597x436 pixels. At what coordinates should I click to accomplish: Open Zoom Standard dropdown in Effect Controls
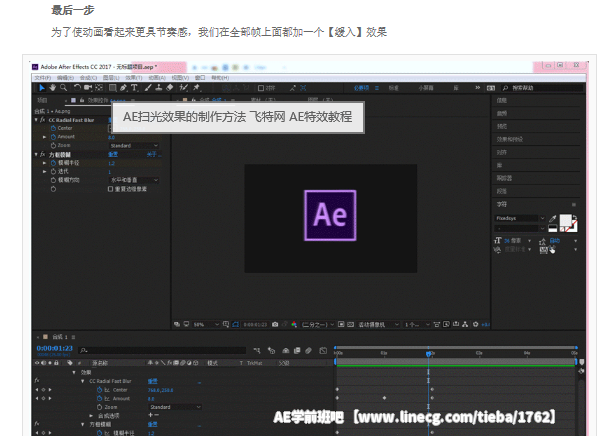[x=134, y=146]
